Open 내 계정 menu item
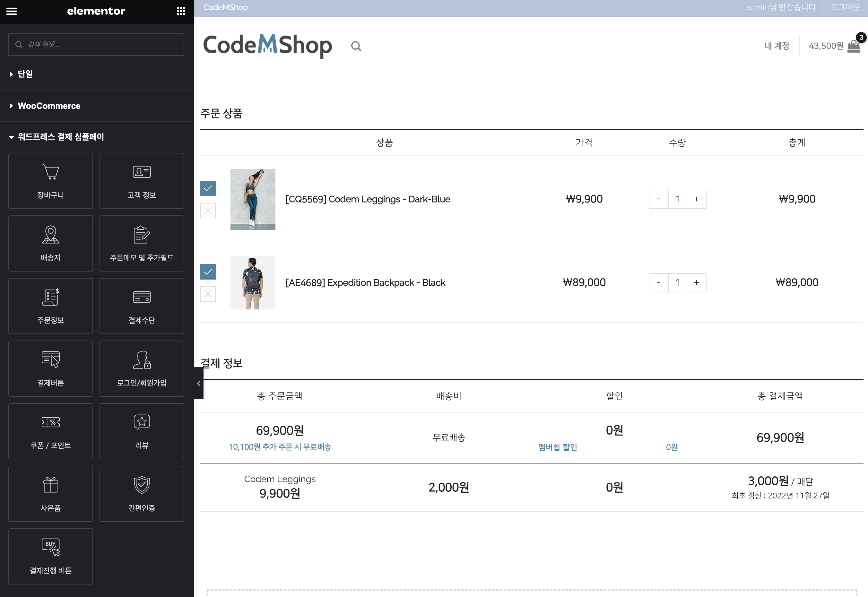The image size is (868, 597). pos(776,46)
